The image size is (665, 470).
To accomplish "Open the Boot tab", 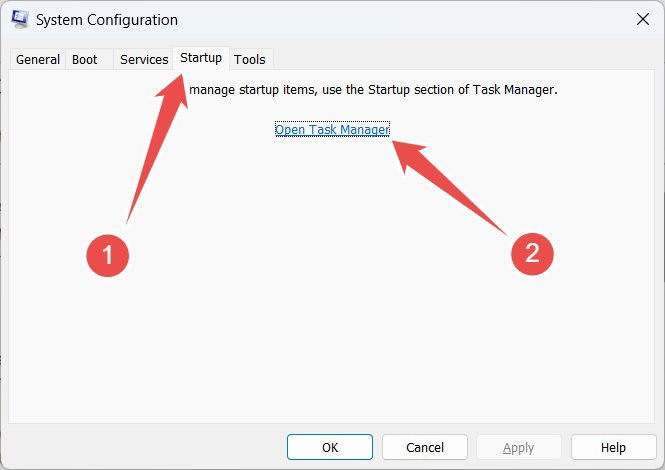I will click(85, 59).
